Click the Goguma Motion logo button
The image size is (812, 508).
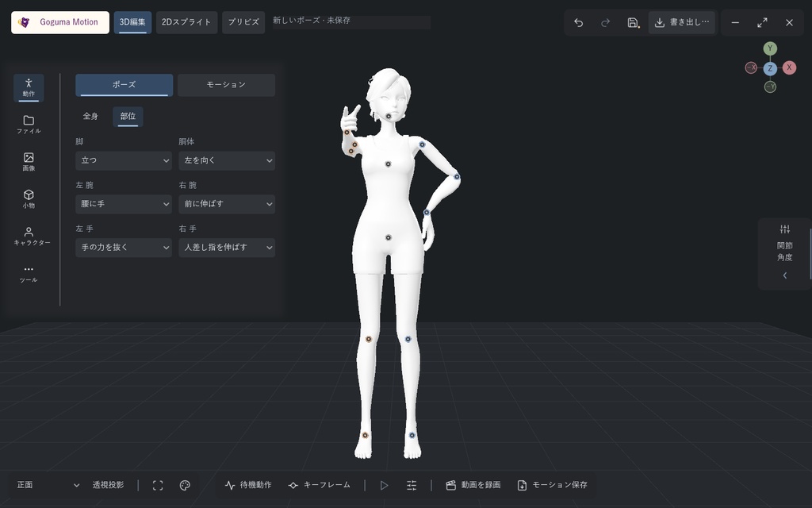click(60, 22)
